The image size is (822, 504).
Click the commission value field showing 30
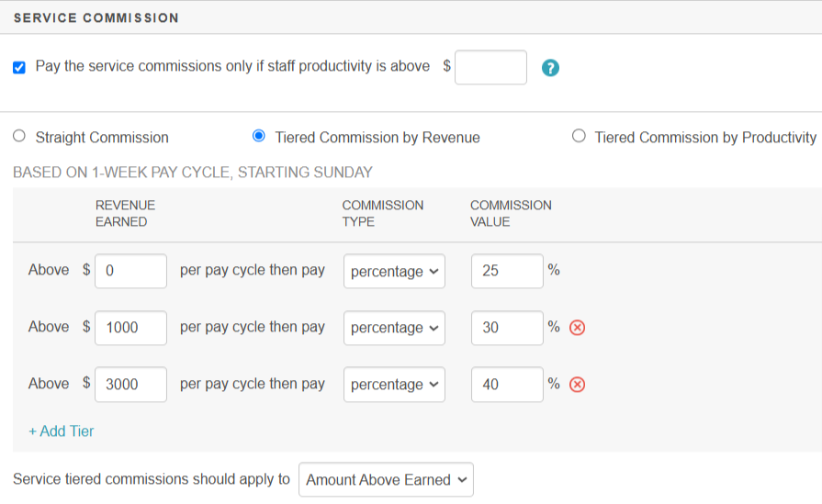[x=507, y=328]
